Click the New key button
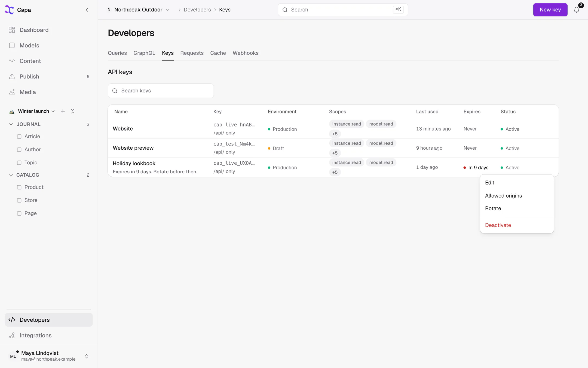 [x=550, y=10]
